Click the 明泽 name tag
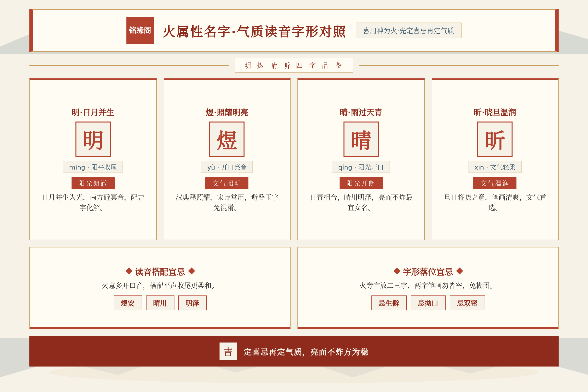Screen dimensions: 588x392 (193, 303)
